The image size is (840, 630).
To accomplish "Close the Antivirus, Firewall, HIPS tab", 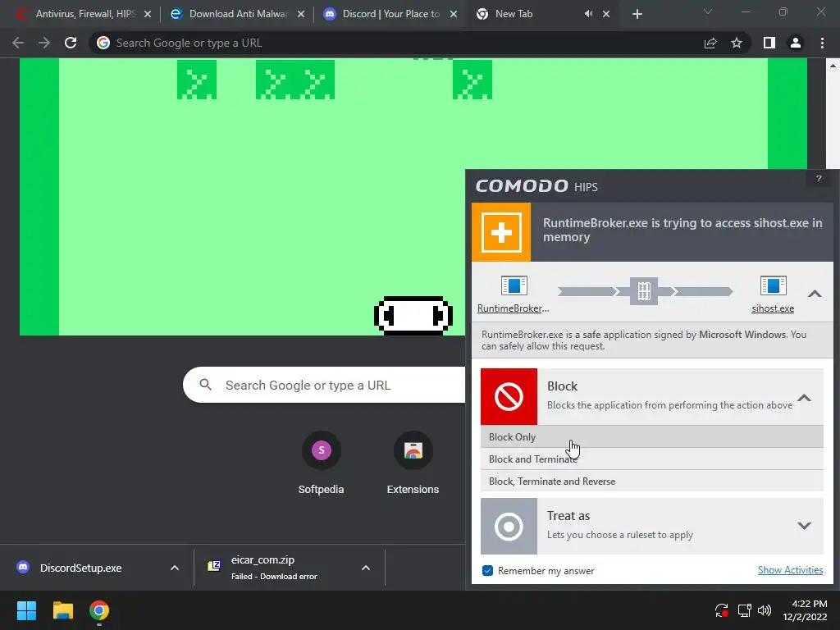I will click(148, 14).
